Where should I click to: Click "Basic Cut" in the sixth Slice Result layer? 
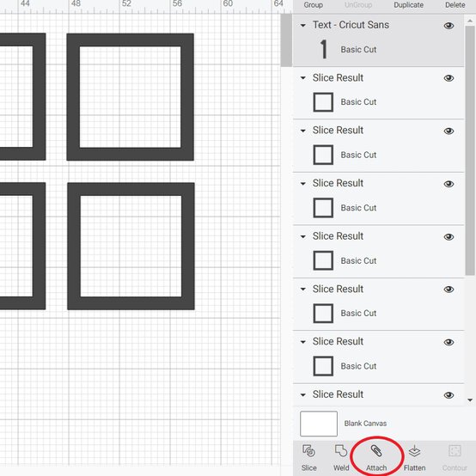(358, 366)
